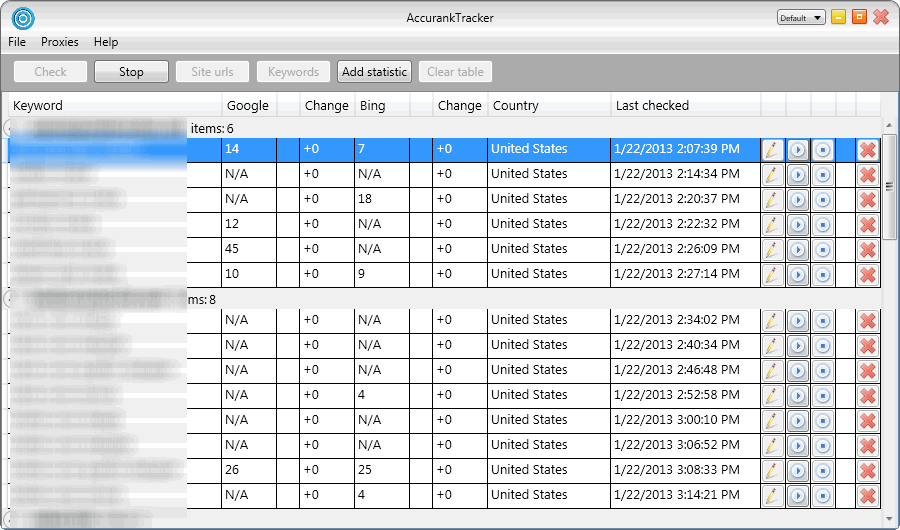This screenshot has height=530, width=900.
Task: Delete the row checked at 3:14:21 PM
Action: (x=868, y=496)
